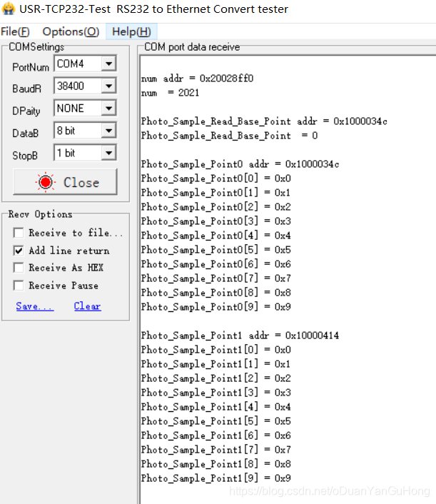Click the Save... link
Image resolution: width=436 pixels, height=504 pixels.
[35, 306]
